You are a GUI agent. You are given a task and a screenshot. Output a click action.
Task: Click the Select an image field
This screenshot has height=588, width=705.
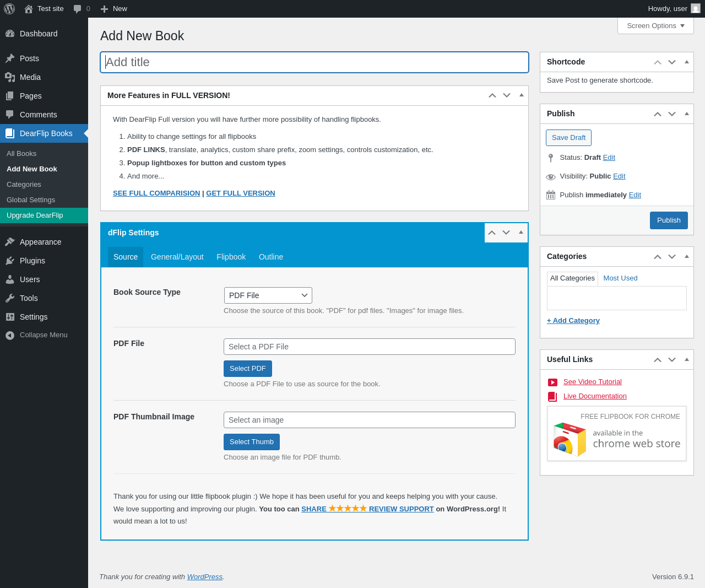[x=370, y=420]
